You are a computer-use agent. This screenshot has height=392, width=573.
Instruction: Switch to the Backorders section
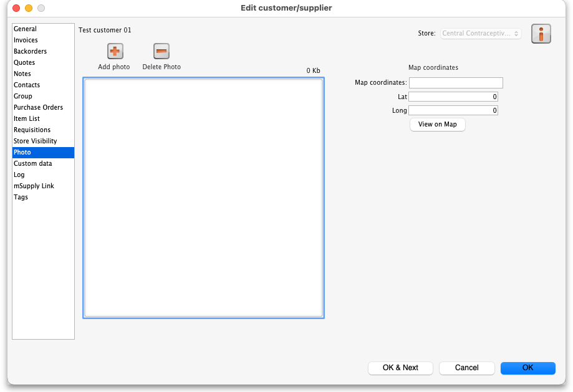31,51
